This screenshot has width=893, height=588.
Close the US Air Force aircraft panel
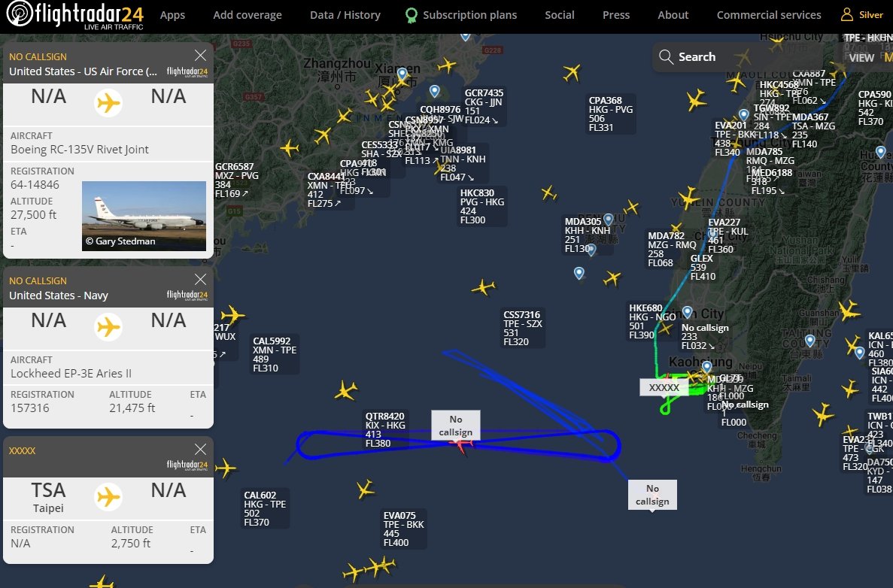200,55
